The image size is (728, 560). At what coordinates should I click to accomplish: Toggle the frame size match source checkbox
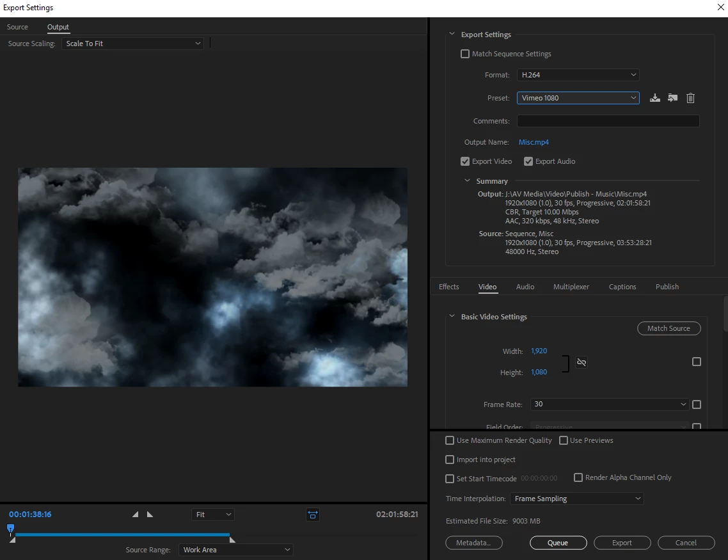(697, 362)
